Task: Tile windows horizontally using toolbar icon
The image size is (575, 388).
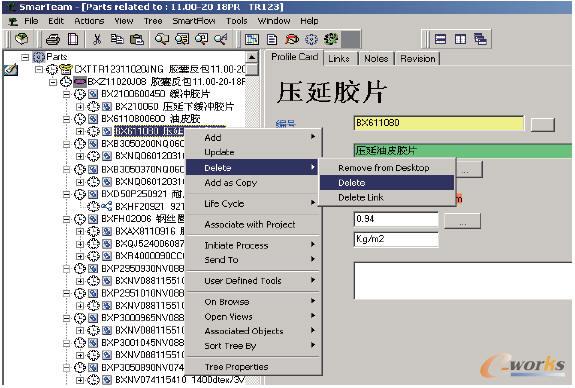Action: (440, 39)
